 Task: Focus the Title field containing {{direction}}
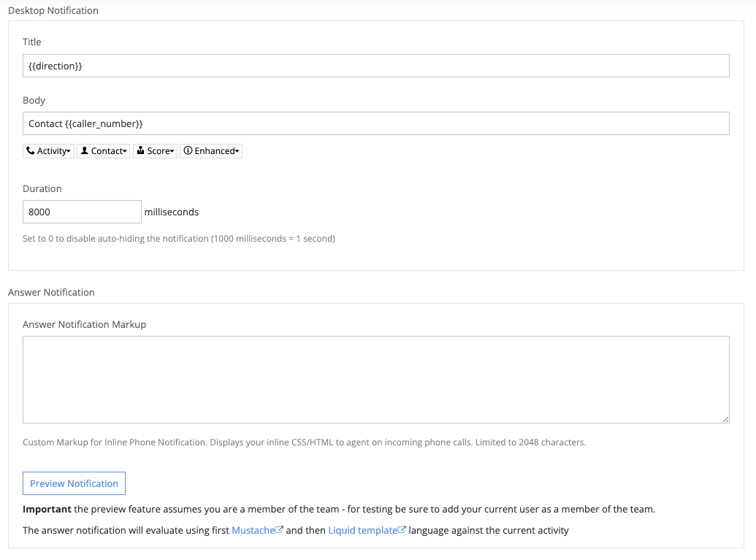pyautogui.click(x=375, y=66)
